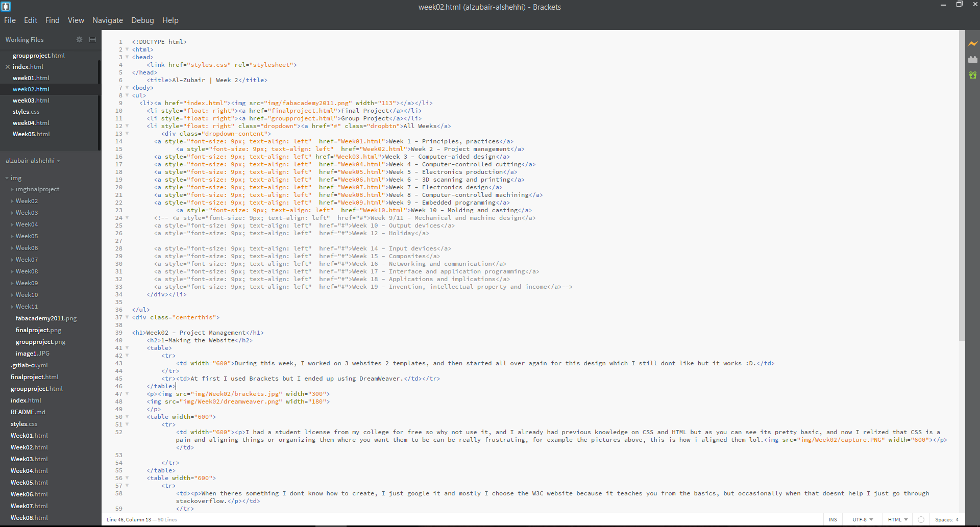Screen dimensions: 980x527
Task: Click the cursor position Line 46, Column 13
Action: (129, 519)
